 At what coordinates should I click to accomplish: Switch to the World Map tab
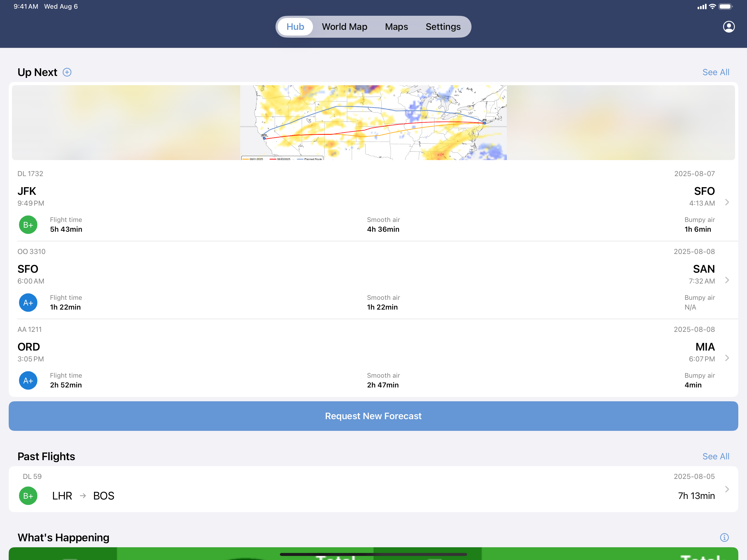pyautogui.click(x=344, y=27)
